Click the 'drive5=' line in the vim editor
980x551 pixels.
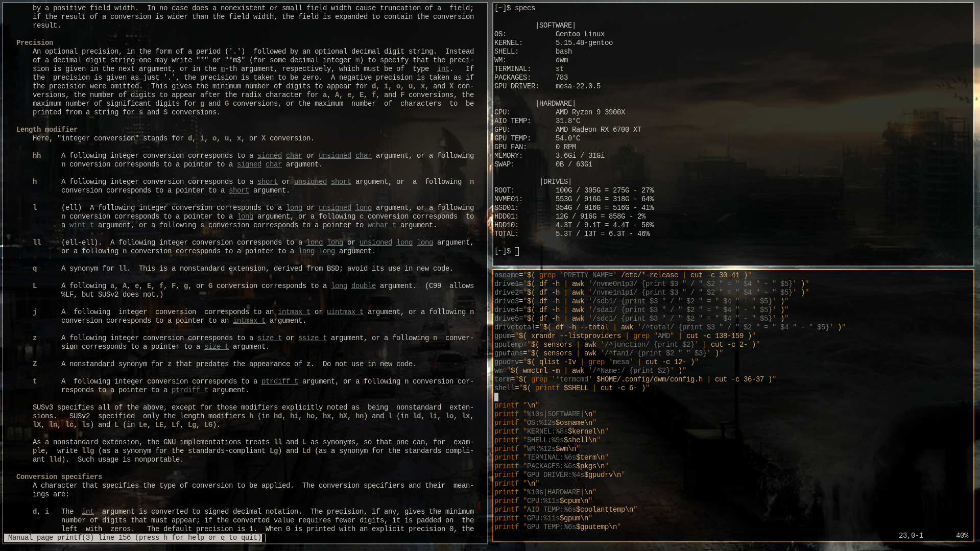(641, 319)
